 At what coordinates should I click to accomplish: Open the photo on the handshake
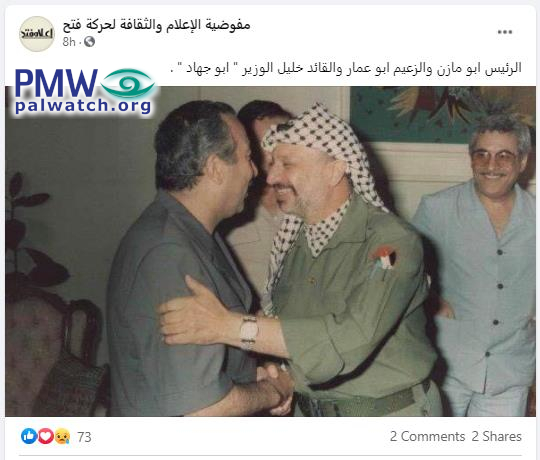274,386
